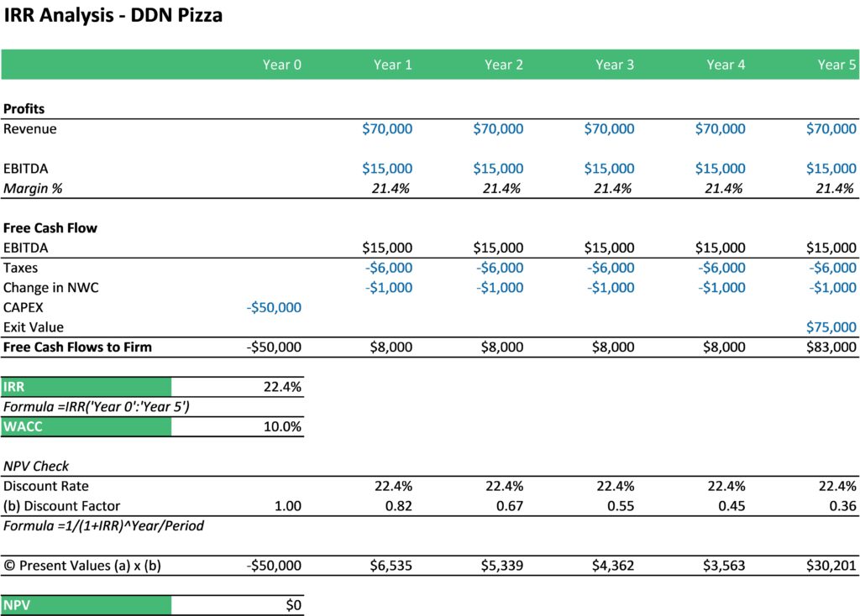860x616 pixels.
Task: Select Year 1 Discount Rate 22.4%
Action: [x=393, y=486]
